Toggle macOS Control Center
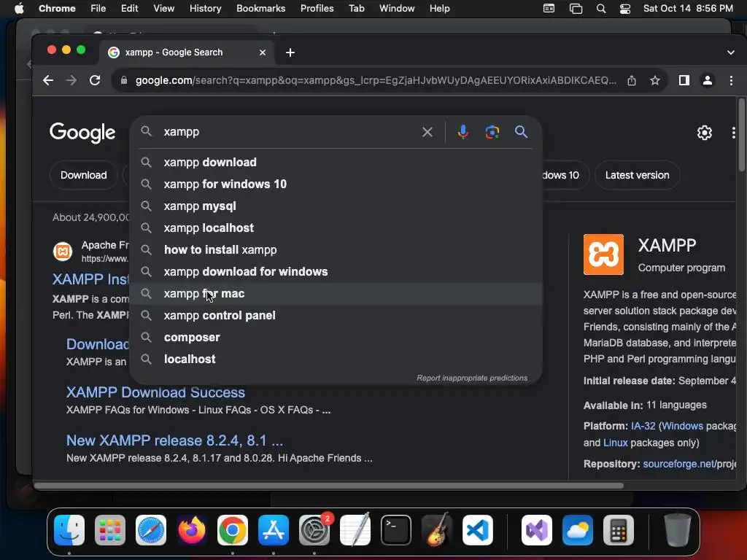747x560 pixels. tap(625, 9)
